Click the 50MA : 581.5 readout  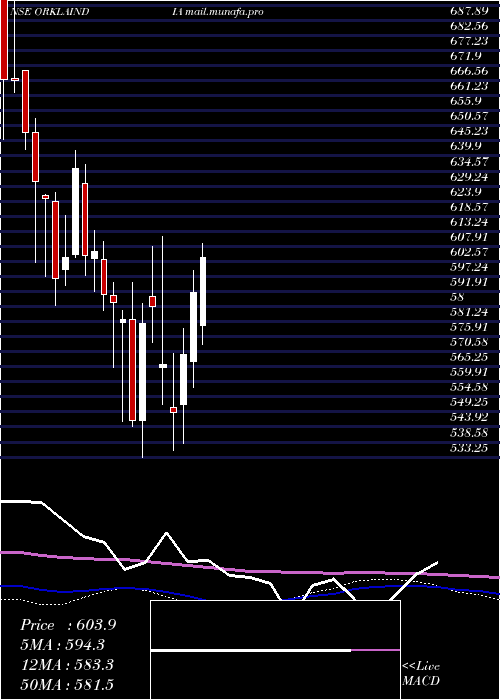[x=67, y=685]
